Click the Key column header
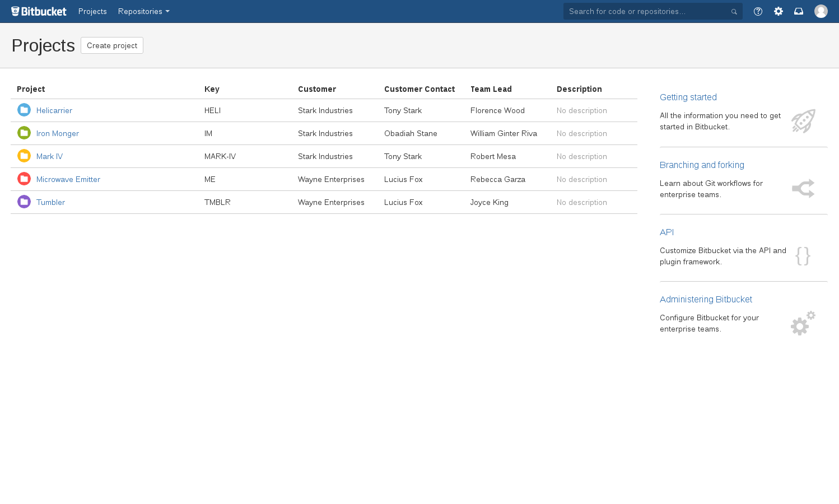839x504 pixels. pos(212,89)
